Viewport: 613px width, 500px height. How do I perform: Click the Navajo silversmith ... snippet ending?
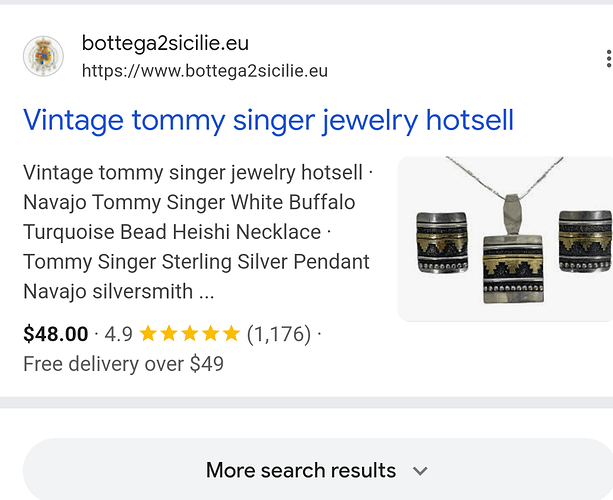(118, 292)
